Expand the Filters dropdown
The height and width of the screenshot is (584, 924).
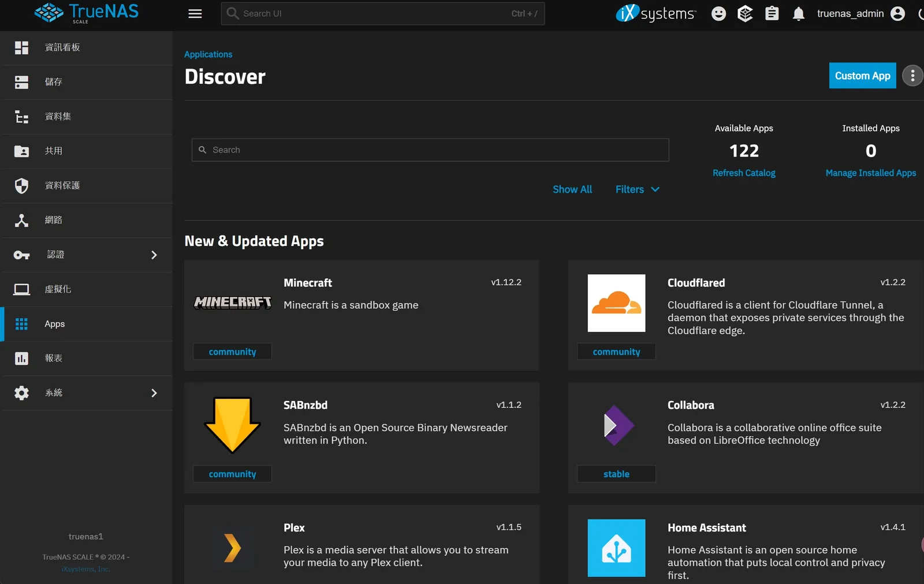click(x=638, y=189)
